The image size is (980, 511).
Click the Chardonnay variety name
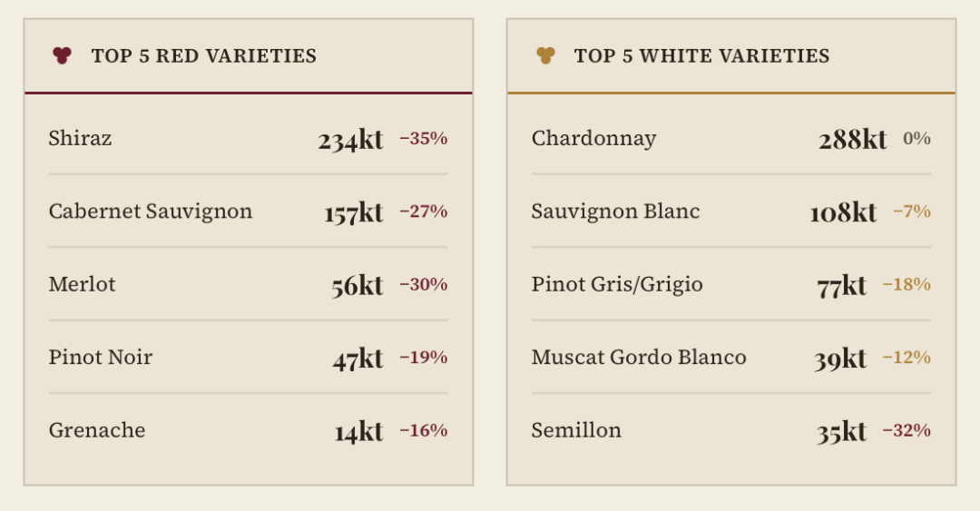pos(593,138)
